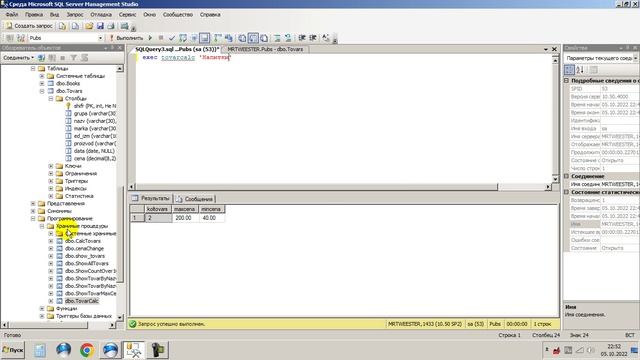This screenshot has height=360, width=640.
Task: Click the increase indent toolbar icon
Action: coord(313,38)
